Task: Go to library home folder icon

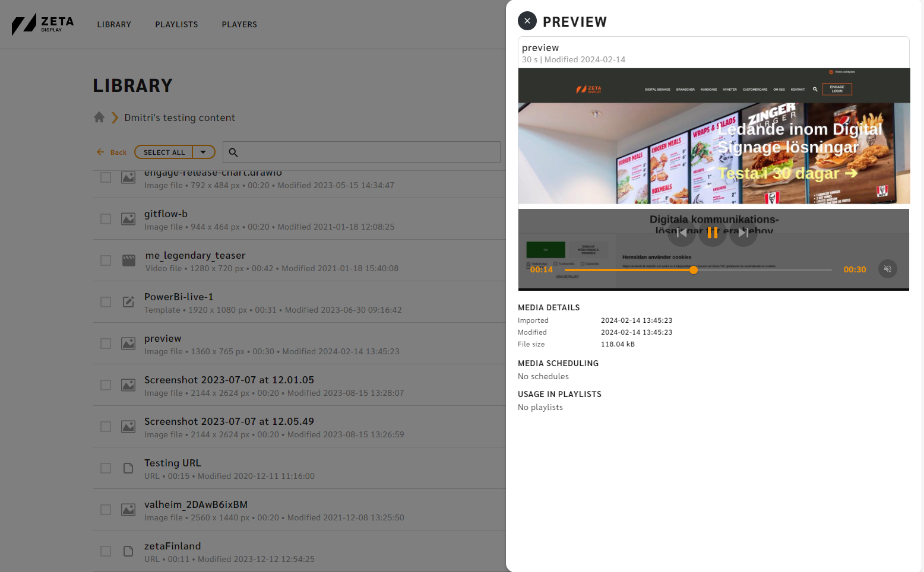Action: (x=99, y=117)
